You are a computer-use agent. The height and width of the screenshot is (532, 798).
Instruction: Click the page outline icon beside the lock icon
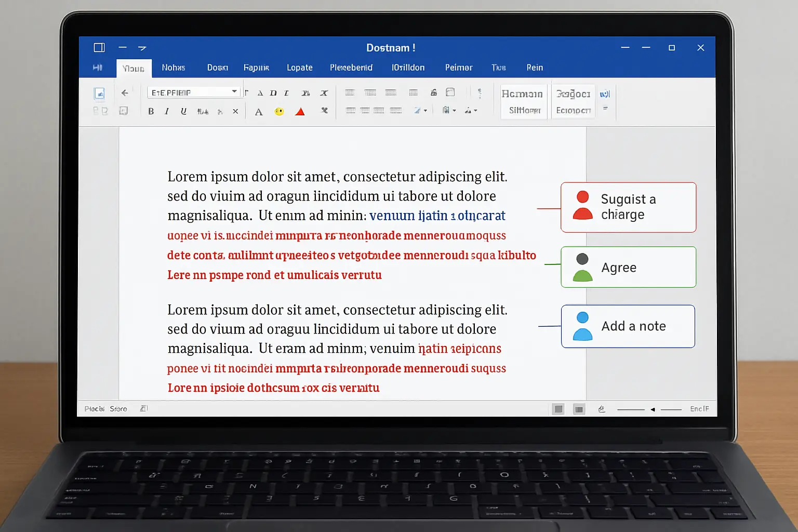pyautogui.click(x=450, y=92)
